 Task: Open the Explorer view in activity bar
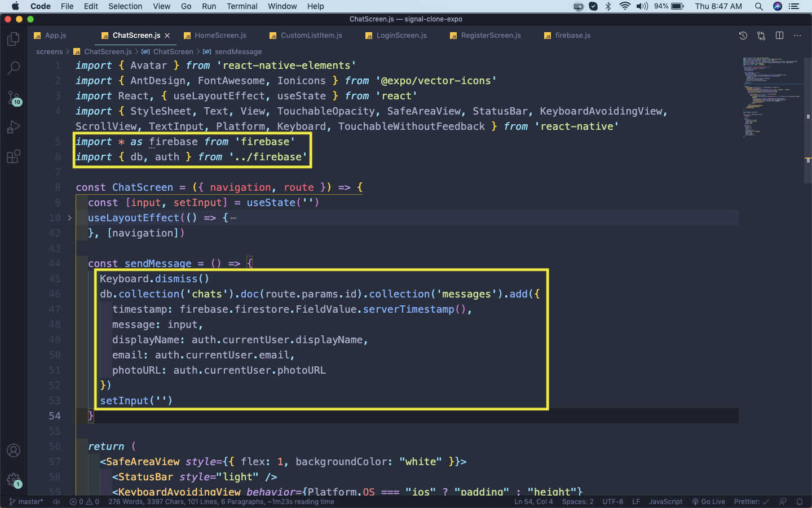pos(14,39)
